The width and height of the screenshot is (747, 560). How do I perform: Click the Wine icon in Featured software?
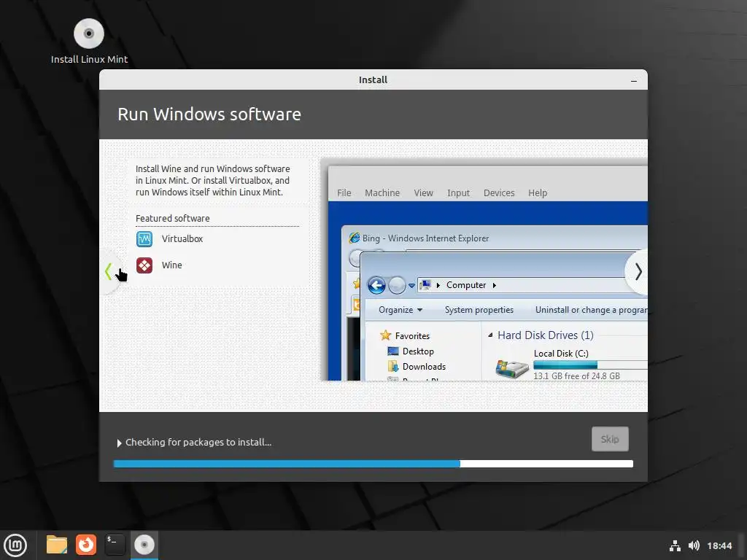point(144,265)
